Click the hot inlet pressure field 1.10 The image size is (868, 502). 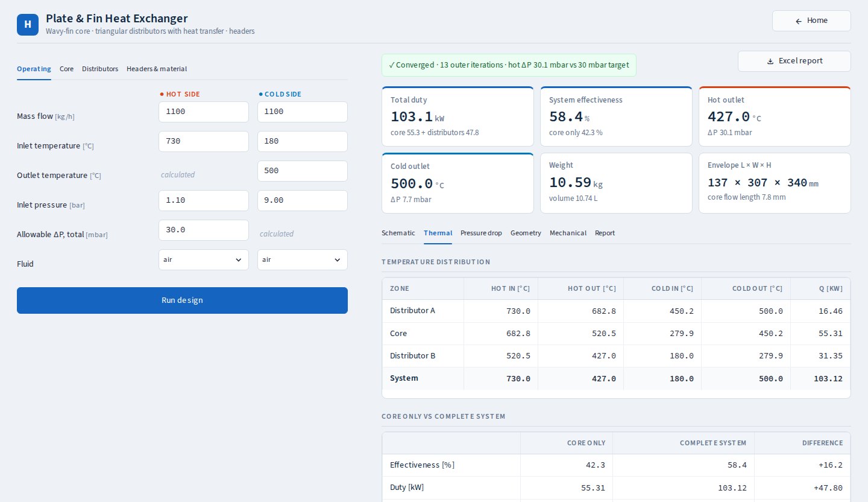point(204,200)
